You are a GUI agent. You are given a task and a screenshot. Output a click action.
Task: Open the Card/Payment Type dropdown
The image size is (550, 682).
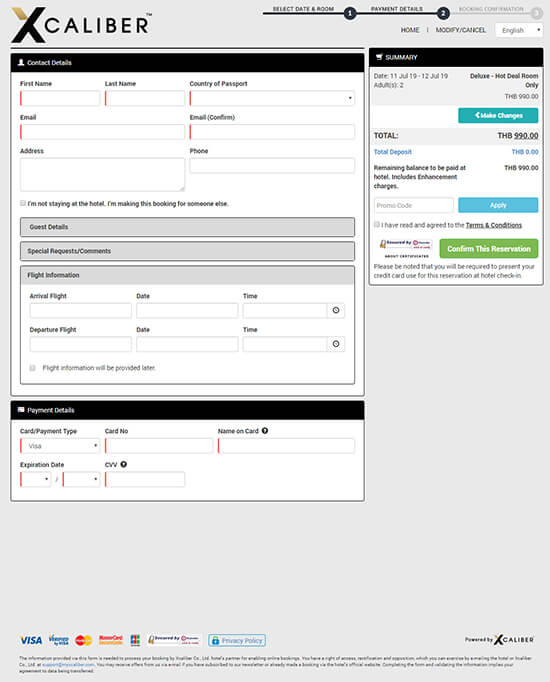60,446
